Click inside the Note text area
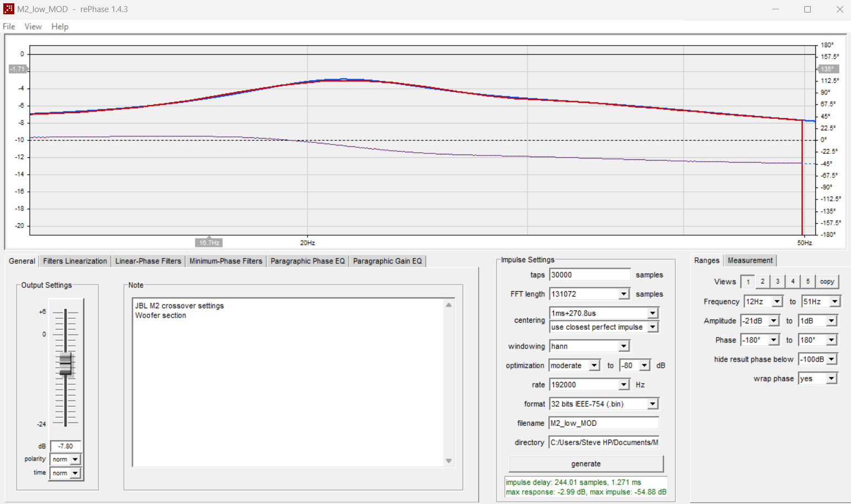This screenshot has height=504, width=851. 288,382
